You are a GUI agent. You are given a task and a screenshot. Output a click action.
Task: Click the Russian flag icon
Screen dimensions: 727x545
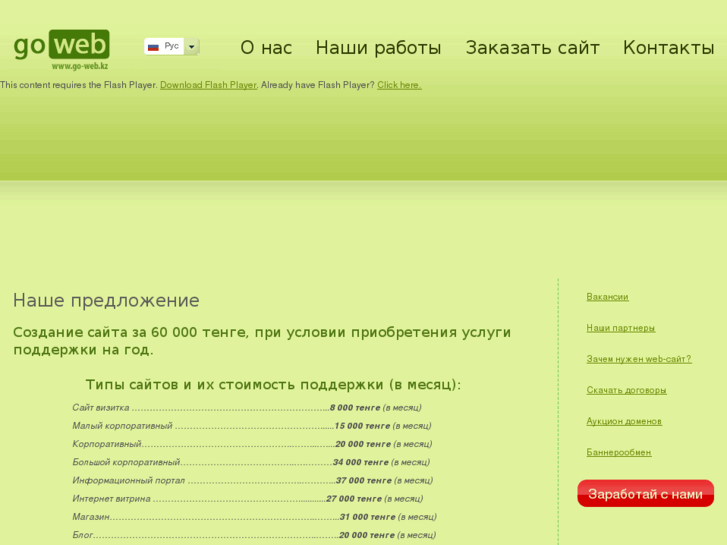click(x=153, y=46)
